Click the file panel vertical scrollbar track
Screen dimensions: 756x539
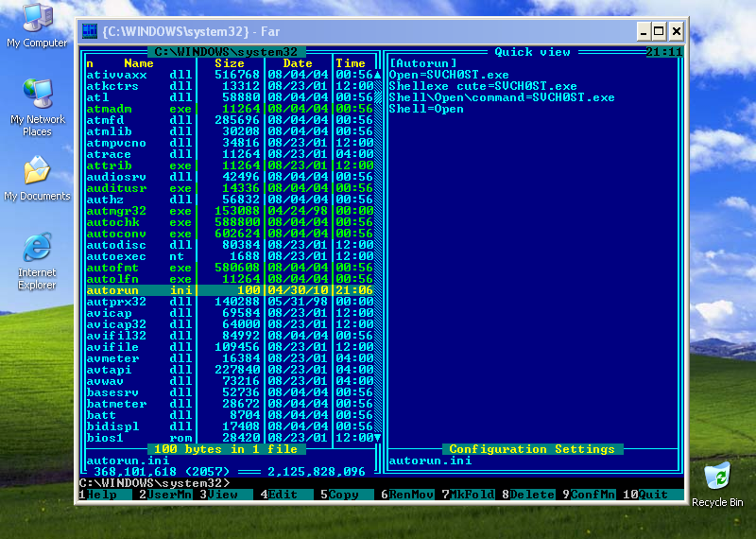[x=377, y=256]
